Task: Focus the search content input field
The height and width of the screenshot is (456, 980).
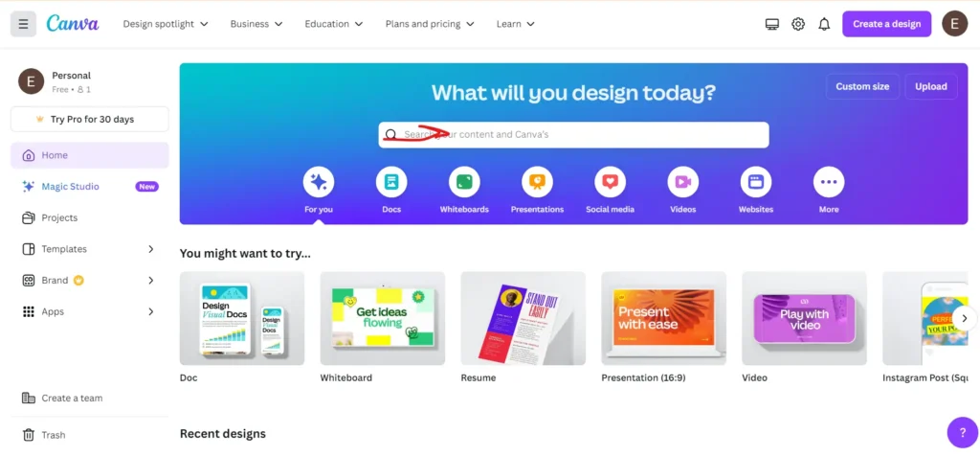Action: tap(574, 134)
